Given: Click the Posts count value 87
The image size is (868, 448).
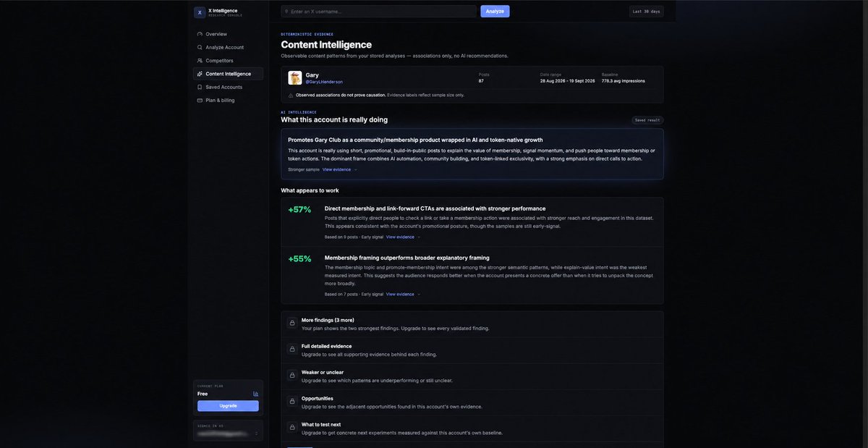Looking at the screenshot, I should [481, 81].
